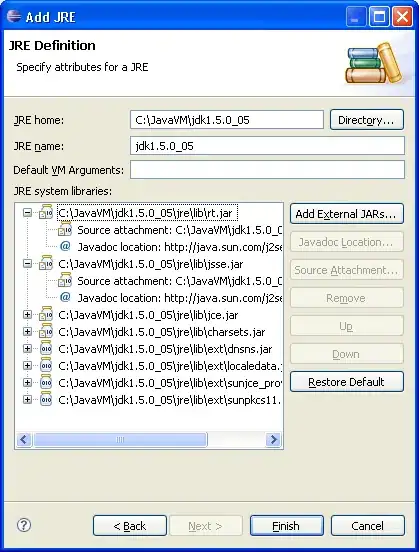
Task: Click source attachment icon under rt.jar
Action: [65, 229]
